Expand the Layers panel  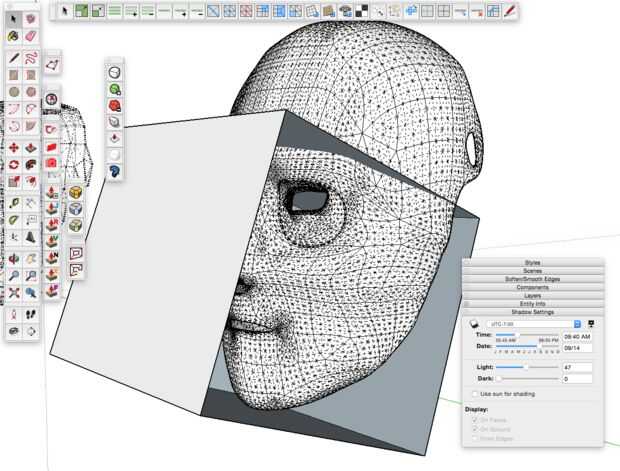point(533,296)
